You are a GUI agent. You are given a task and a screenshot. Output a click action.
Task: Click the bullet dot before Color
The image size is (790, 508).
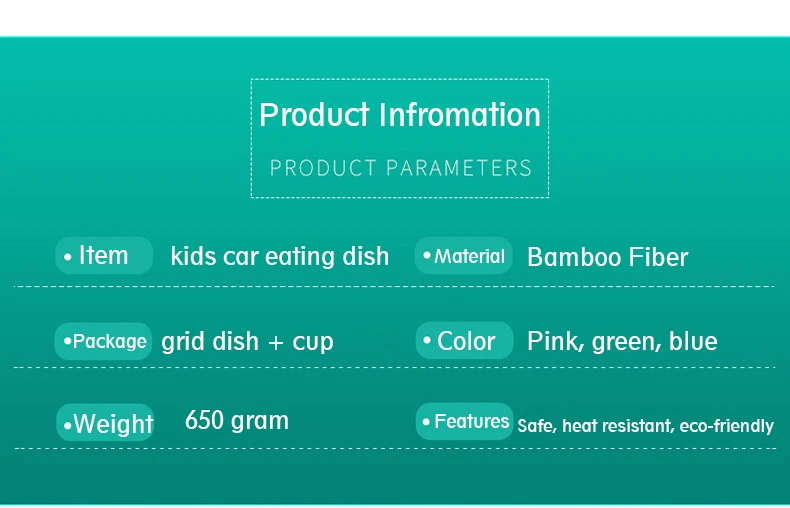[x=427, y=341]
